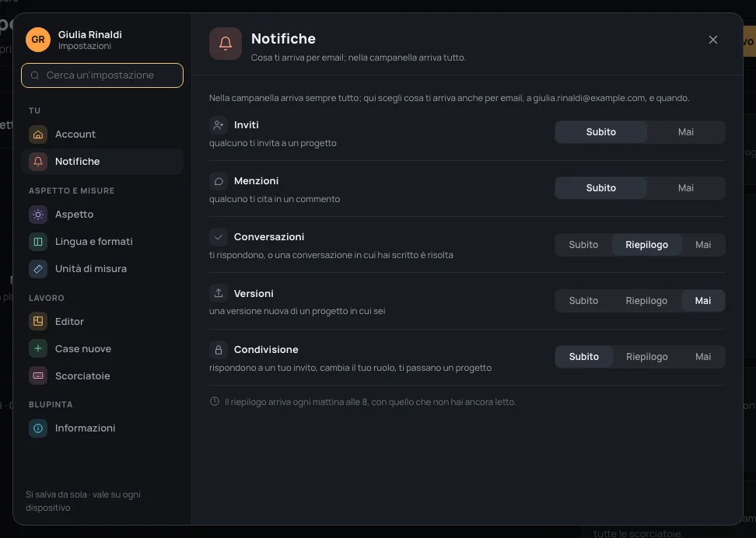Screen dimensions: 756x538
Task: Set Inviti email to Subito
Action: 600,132
